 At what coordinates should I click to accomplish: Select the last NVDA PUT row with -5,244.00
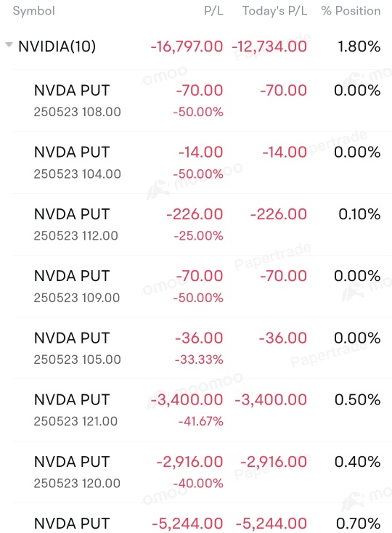(202, 518)
